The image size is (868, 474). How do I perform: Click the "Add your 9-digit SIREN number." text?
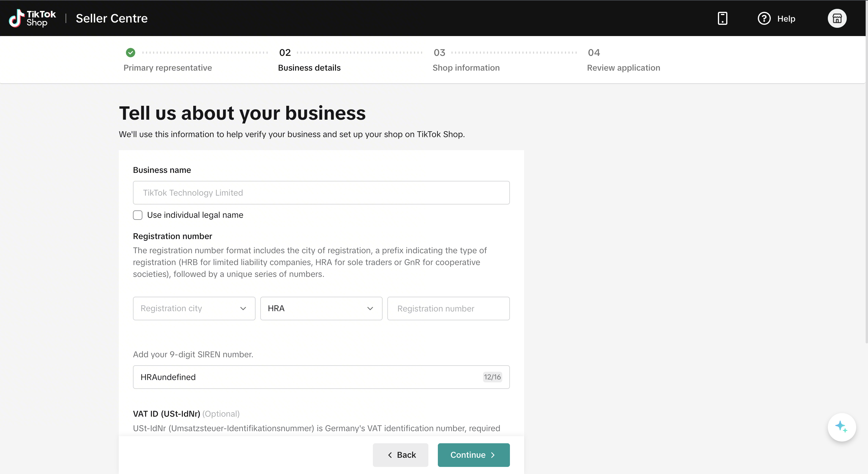193,354
